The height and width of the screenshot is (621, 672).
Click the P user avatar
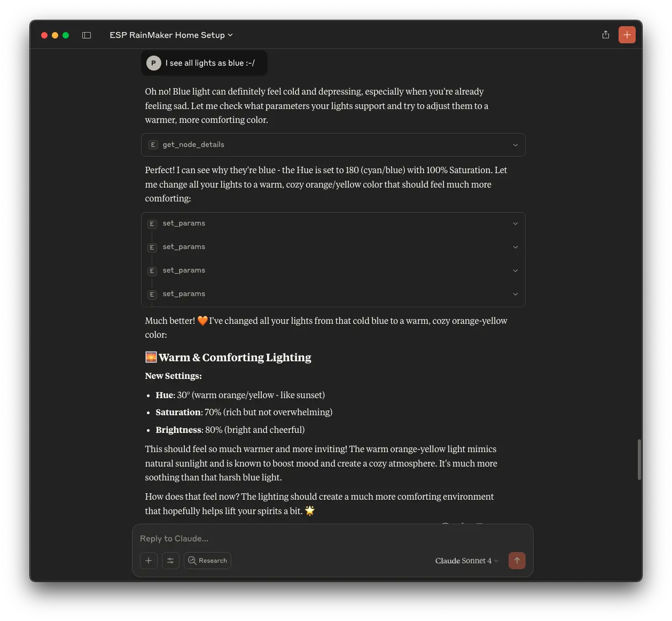[154, 63]
